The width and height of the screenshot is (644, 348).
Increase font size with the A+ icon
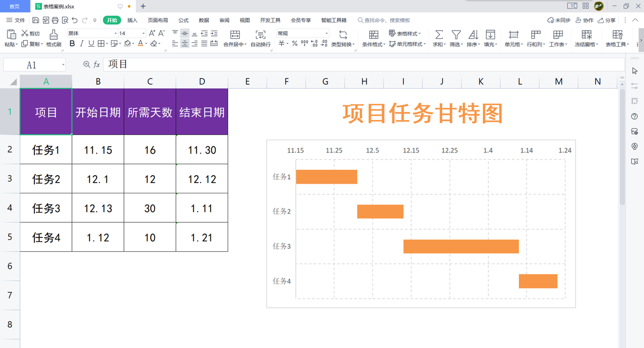coord(152,33)
